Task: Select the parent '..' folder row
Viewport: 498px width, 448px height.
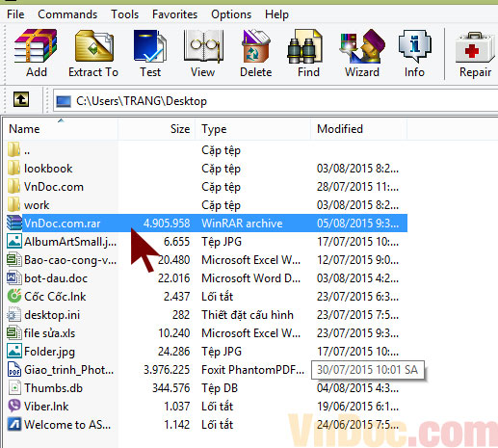Action: pyautogui.click(x=206, y=150)
